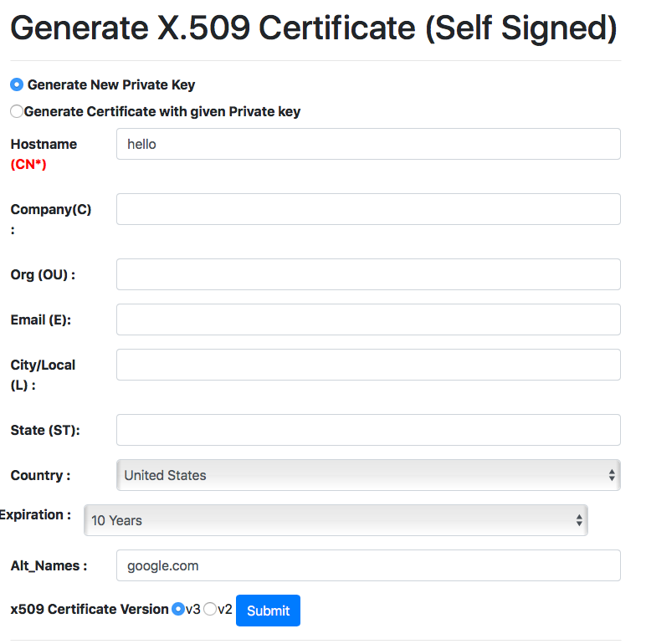
Task: Click the page heading Generate X.509 Certificate
Action: 314,28
